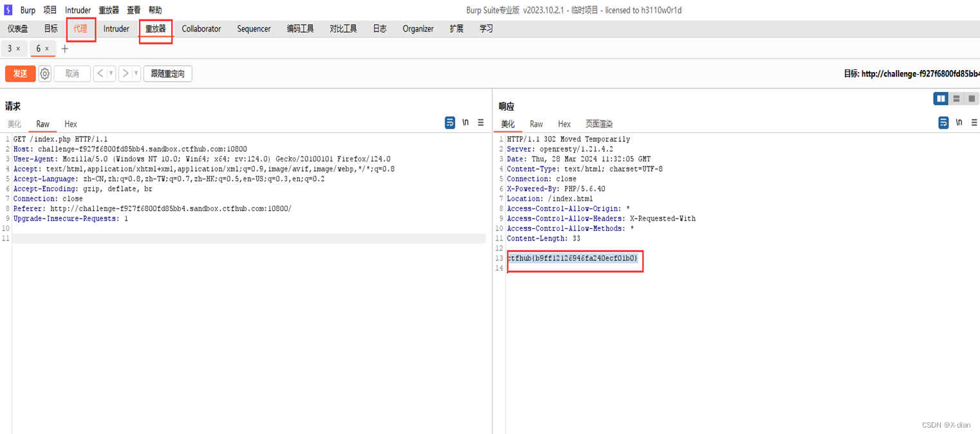
Task: Select the single panel layout icon
Action: point(972,98)
